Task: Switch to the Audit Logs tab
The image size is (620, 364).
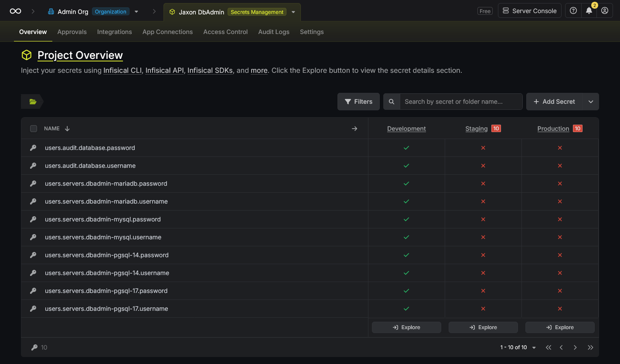Action: click(x=273, y=32)
